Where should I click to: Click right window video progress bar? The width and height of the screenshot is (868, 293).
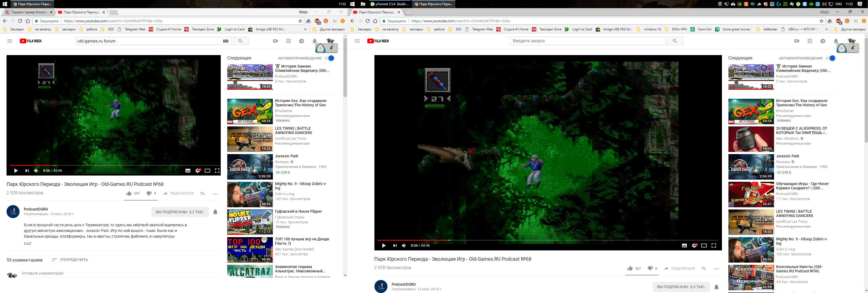[x=539, y=240]
